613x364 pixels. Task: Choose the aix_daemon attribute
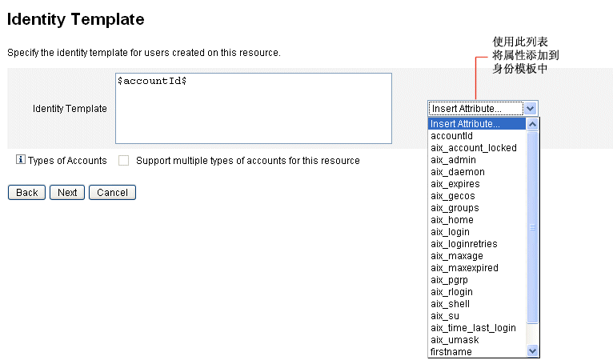tap(477, 172)
